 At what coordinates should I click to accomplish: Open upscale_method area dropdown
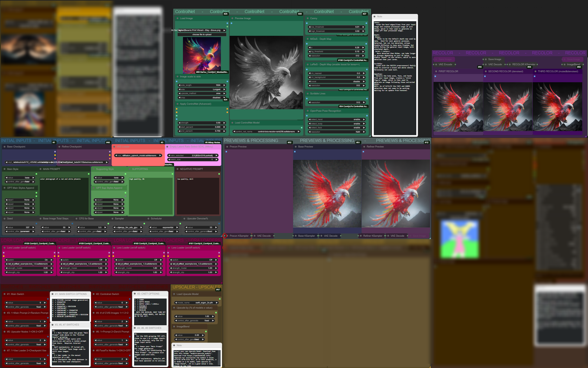[202, 93]
